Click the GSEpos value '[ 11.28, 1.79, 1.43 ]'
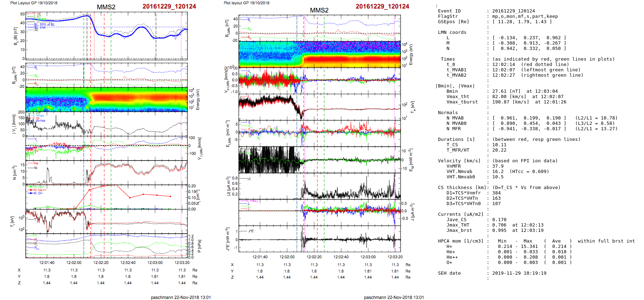This screenshot has width=644, height=300. coord(522,22)
